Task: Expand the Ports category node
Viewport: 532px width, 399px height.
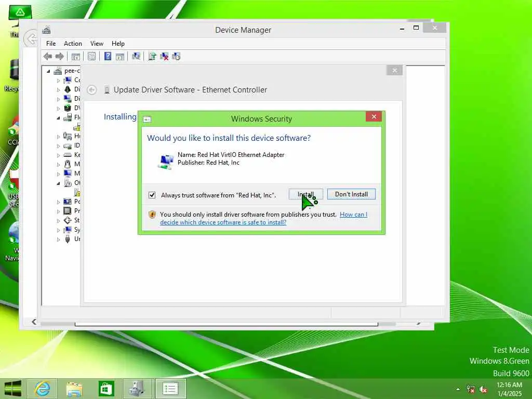Action: tap(58, 202)
